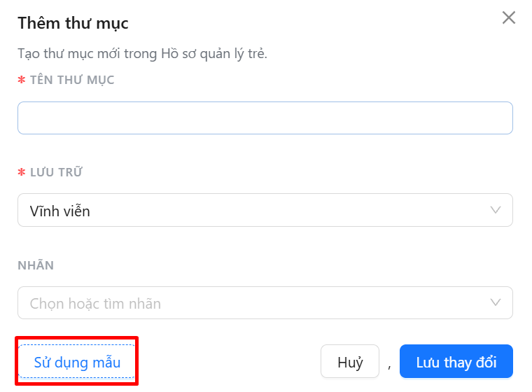Open the Nhãn label selector
The height and width of the screenshot is (392, 532).
265,302
